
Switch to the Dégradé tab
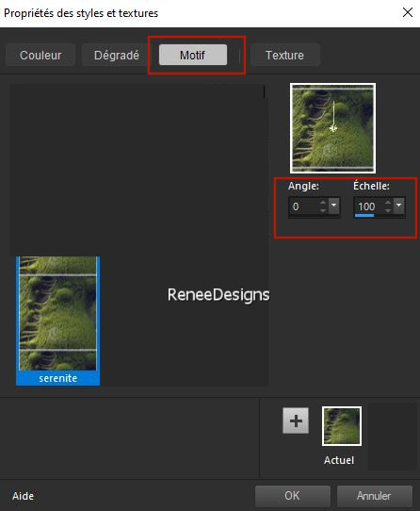117,55
